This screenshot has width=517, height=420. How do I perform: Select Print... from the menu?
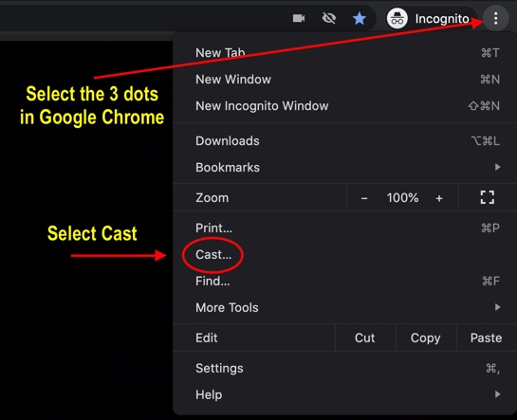[344, 228]
